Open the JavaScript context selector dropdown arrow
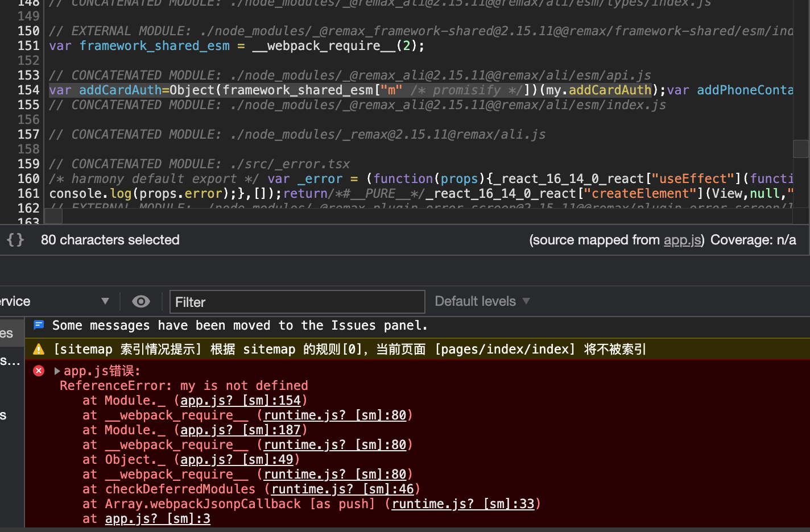This screenshot has width=810, height=532. click(x=105, y=301)
